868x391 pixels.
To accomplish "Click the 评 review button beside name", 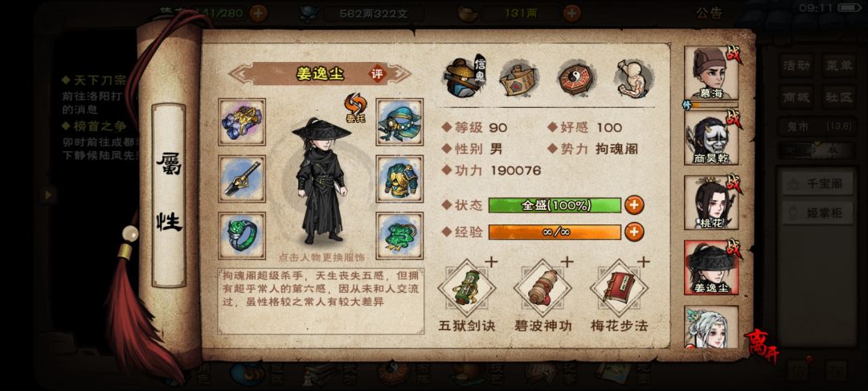I will click(378, 74).
